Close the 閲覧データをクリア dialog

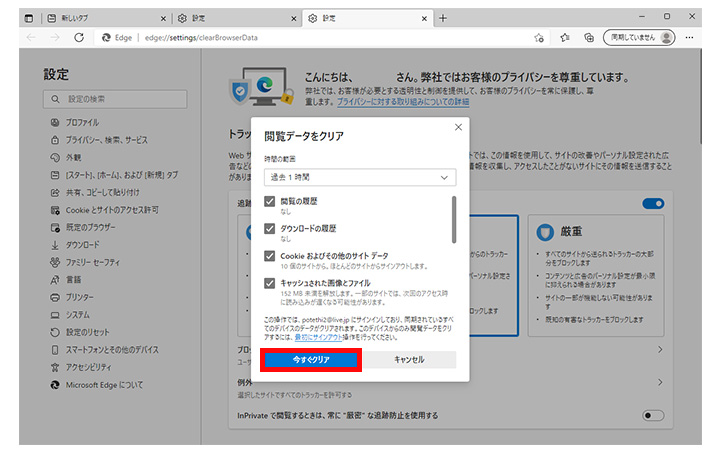tap(458, 127)
